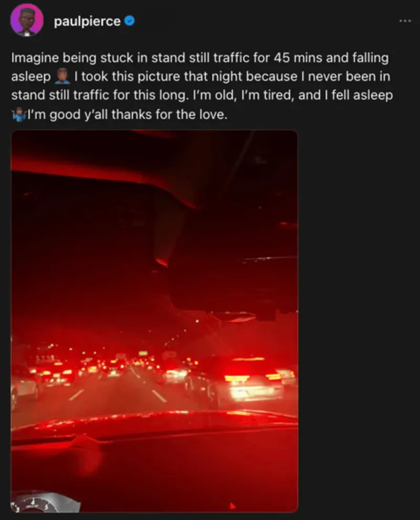Open the paulpierce profile avatar
420x520 pixels.
[x=27, y=20]
